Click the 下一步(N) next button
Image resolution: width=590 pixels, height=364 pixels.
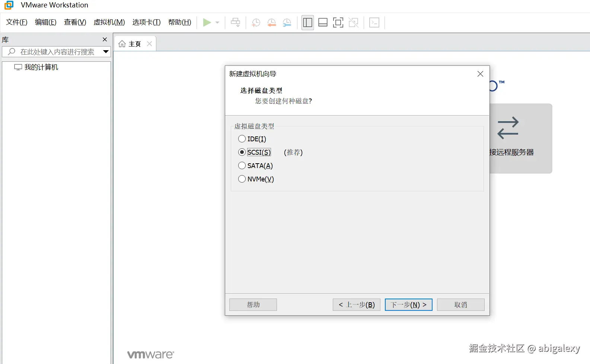[x=409, y=305]
